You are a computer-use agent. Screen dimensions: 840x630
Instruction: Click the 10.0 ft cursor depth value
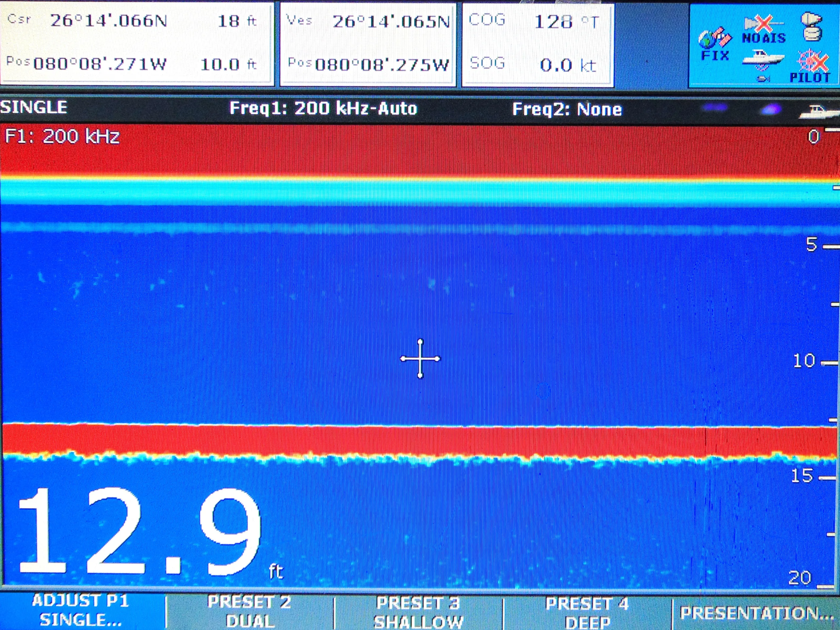pos(229,64)
